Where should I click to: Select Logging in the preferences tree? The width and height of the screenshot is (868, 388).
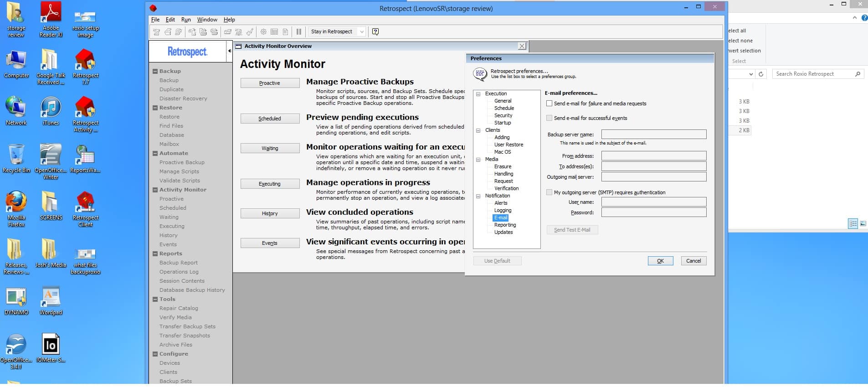[x=503, y=210]
